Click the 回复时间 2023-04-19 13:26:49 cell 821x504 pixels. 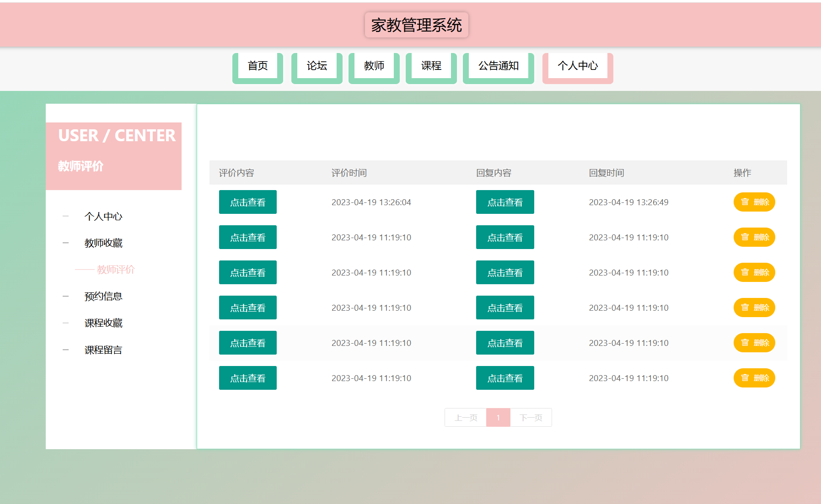(628, 202)
